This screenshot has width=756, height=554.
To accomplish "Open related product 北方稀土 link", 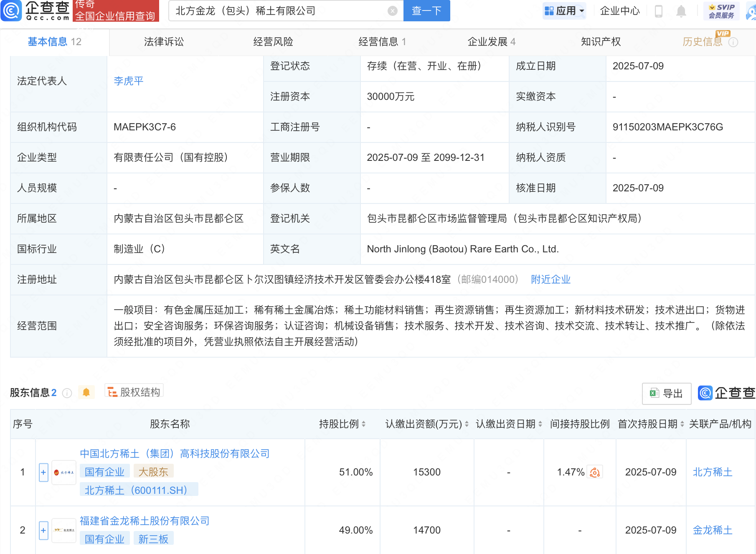I will (x=713, y=473).
